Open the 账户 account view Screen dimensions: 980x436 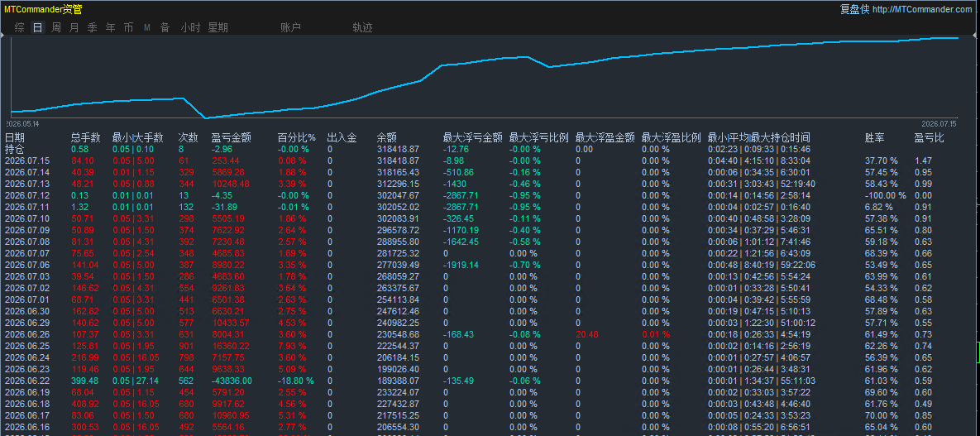tap(290, 27)
